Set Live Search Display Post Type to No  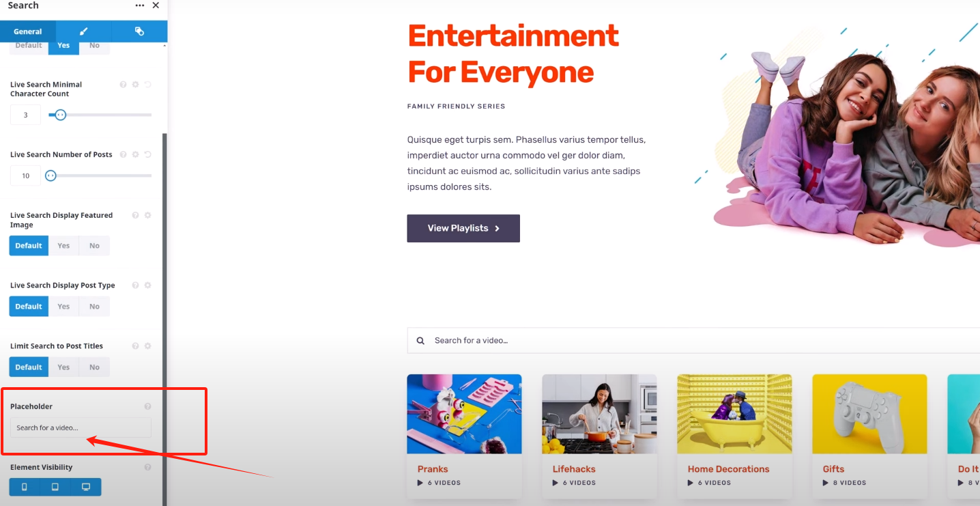tap(94, 307)
